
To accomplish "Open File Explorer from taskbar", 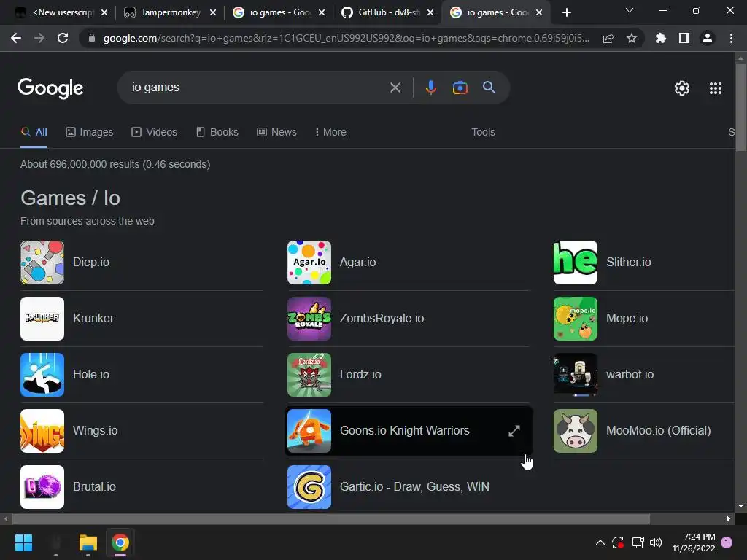I will coord(88,542).
